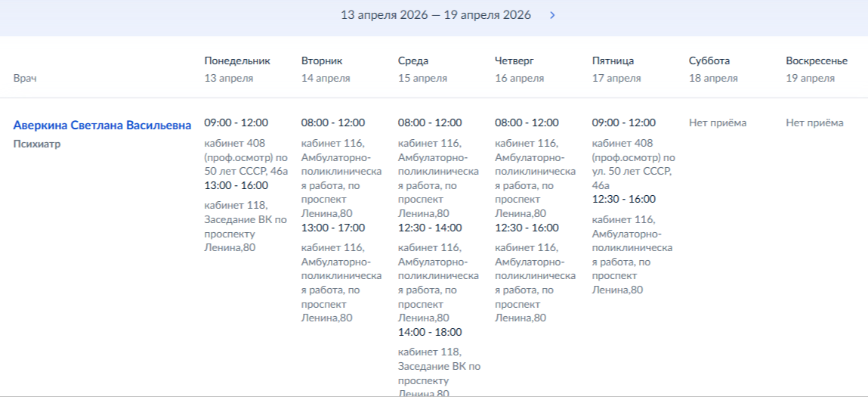Viewport: 868px width, 397px height.
Task: Click Saturday's Нет приёма cell
Action: [718, 123]
